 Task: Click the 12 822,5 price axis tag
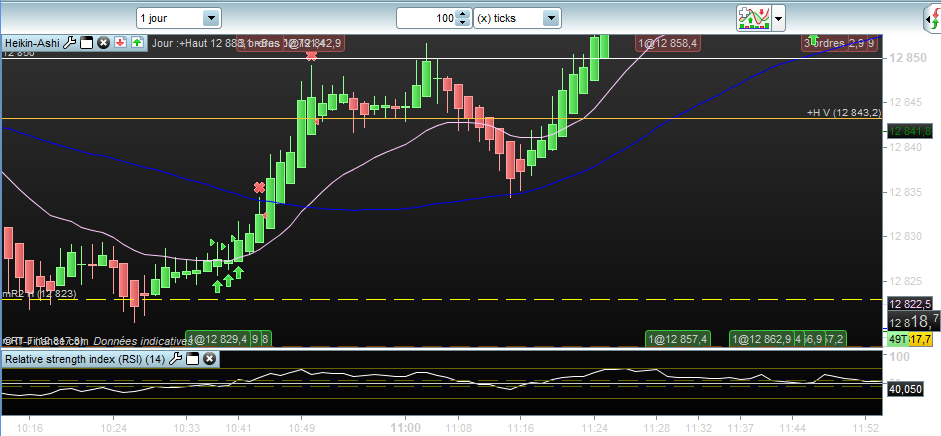pos(910,303)
